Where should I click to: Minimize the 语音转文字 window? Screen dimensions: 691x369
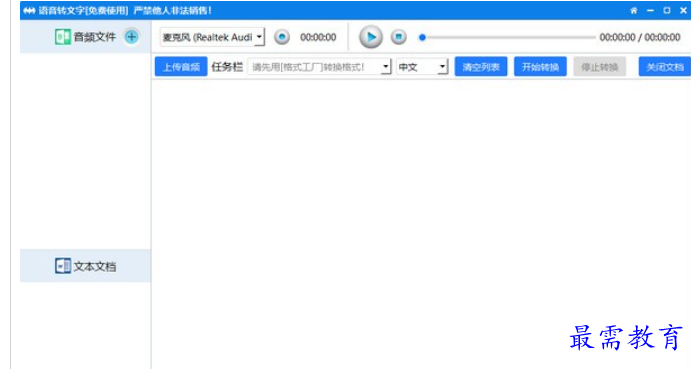pyautogui.click(x=650, y=11)
